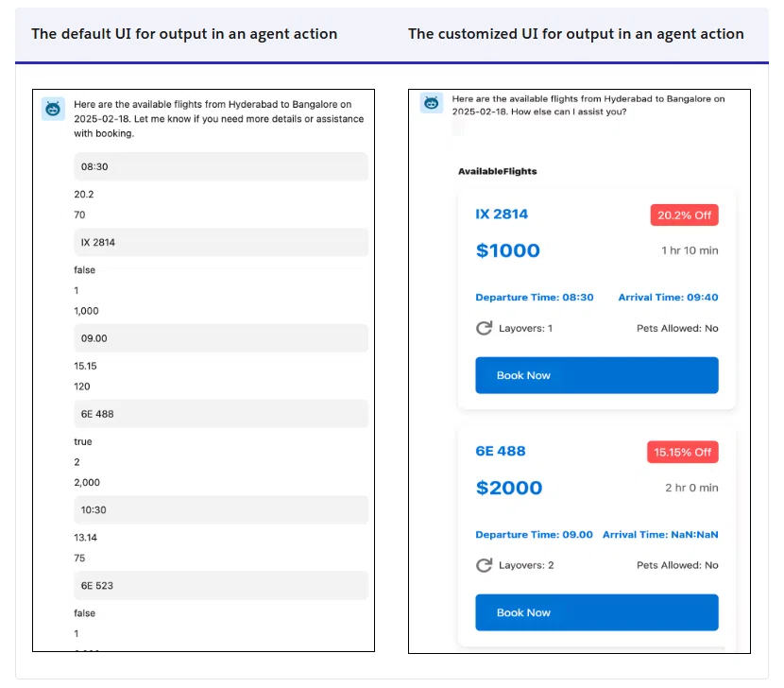Image resolution: width=784 pixels, height=688 pixels.
Task: Click the 6E 488 flight number heading
Action: click(501, 452)
